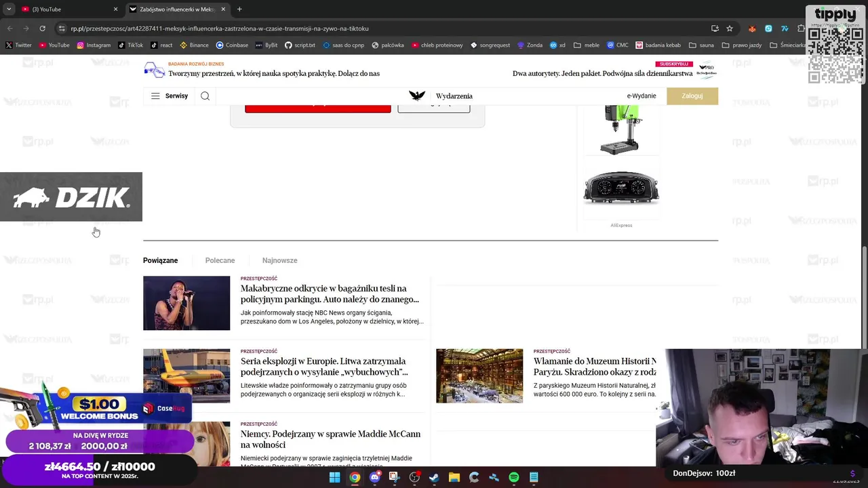This screenshot has height=488, width=868.
Task: Click the SUBSKRYBUJ badge
Action: (x=674, y=64)
